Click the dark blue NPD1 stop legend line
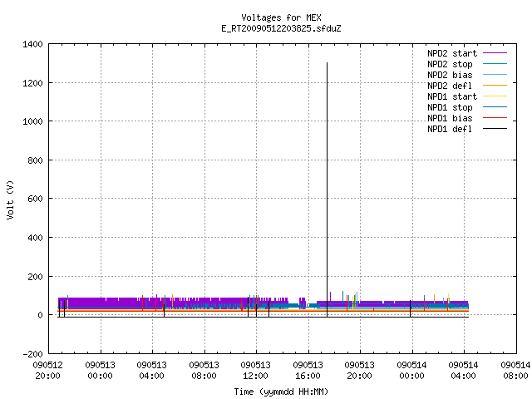The image size is (532, 399). coord(495,107)
